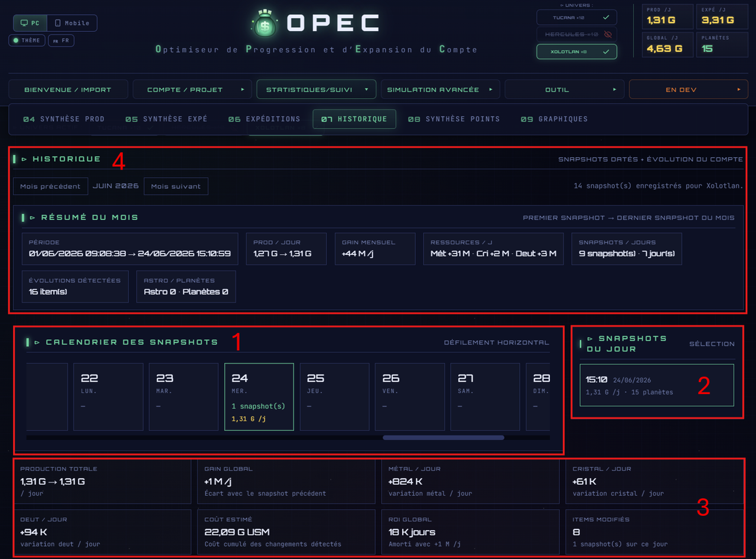This screenshot has width=756, height=559.
Task: Click the OPEC money bag logo
Action: 265,24
